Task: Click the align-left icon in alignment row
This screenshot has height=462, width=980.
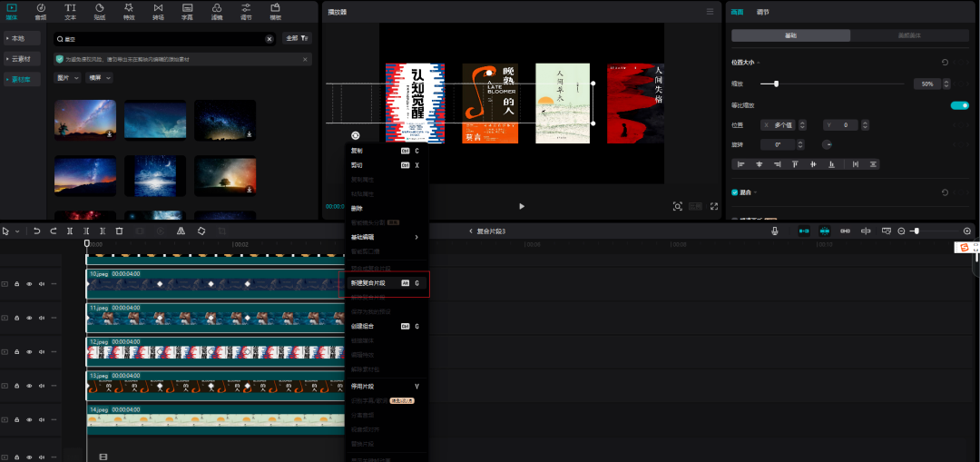Action: 741,163
